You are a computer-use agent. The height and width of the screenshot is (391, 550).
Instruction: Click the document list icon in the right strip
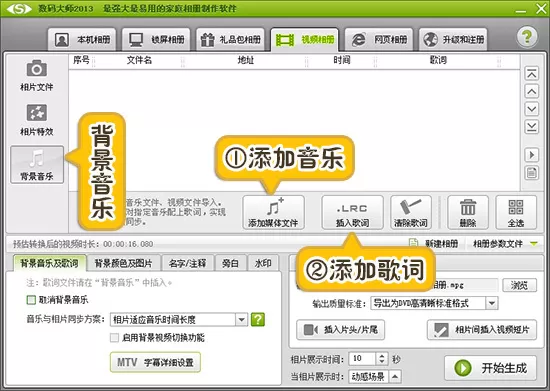(x=532, y=173)
